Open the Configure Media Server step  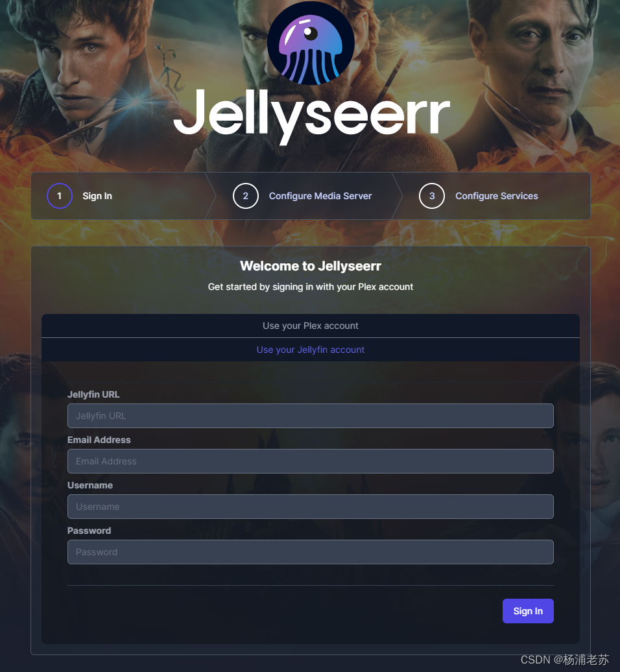(320, 196)
